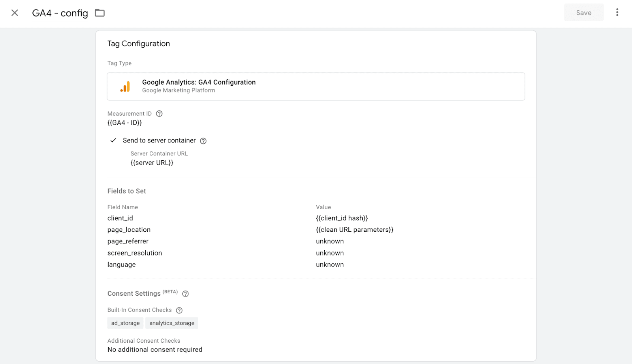Viewport: 632px width, 364px height.
Task: Click the {{GA4 - ID}} measurement ID value
Action: [124, 123]
